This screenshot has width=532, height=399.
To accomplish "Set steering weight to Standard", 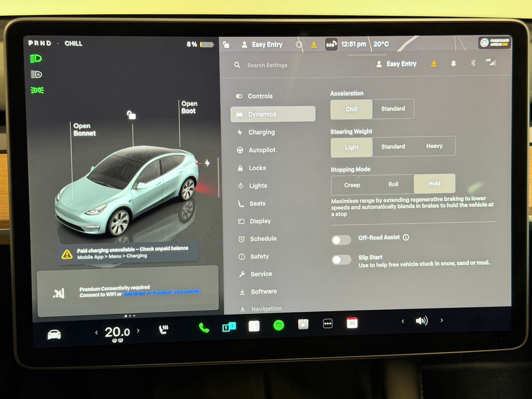I will click(393, 147).
